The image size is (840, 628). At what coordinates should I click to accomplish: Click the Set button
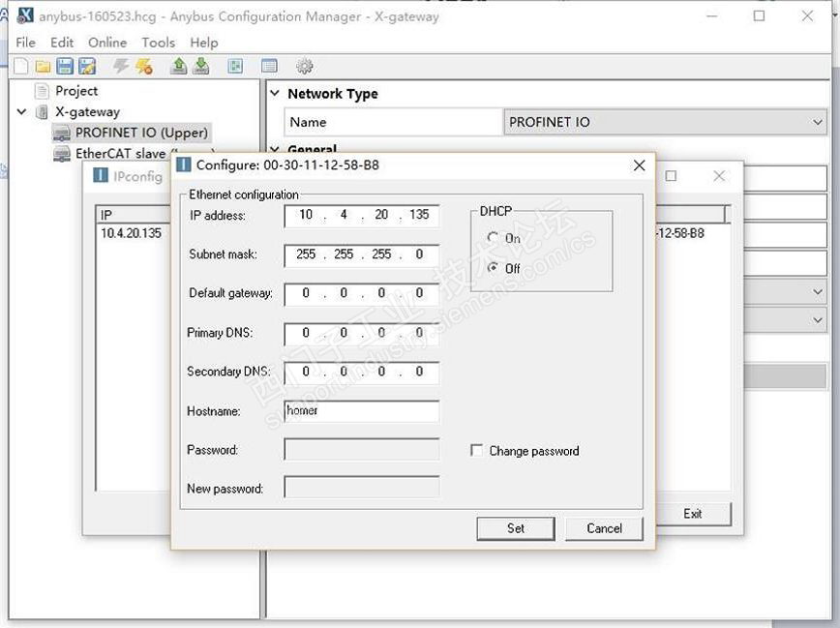pyautogui.click(x=516, y=528)
